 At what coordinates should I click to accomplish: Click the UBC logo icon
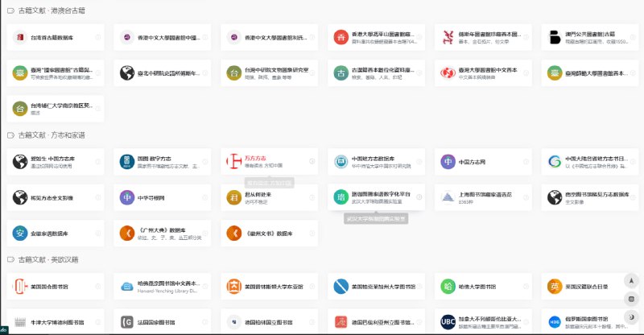448,322
